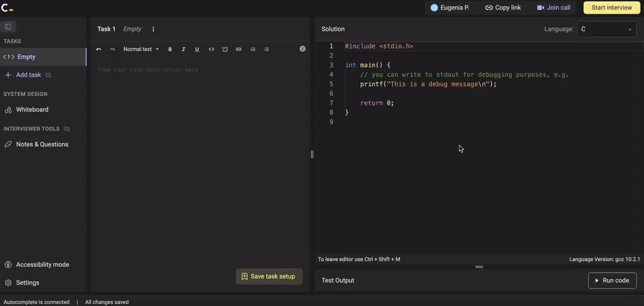644x306 pixels.
Task: Open the Whiteboard in the sidebar
Action: point(32,109)
